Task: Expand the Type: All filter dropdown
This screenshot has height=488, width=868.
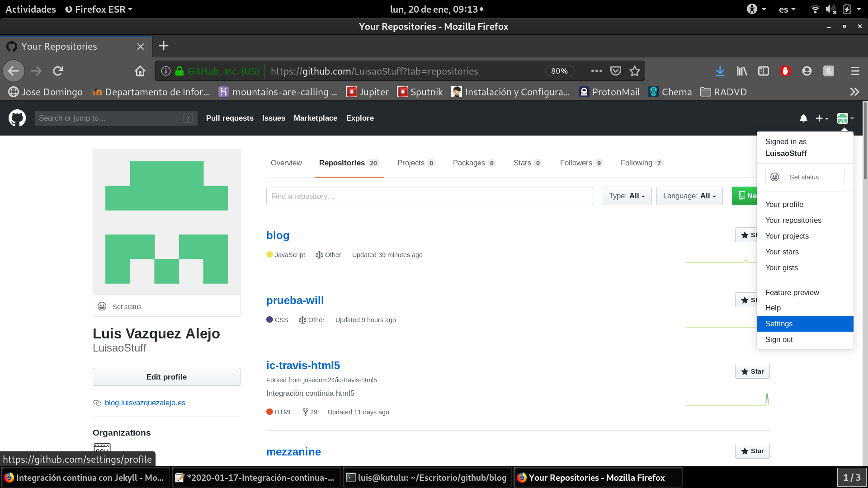Action: click(626, 196)
